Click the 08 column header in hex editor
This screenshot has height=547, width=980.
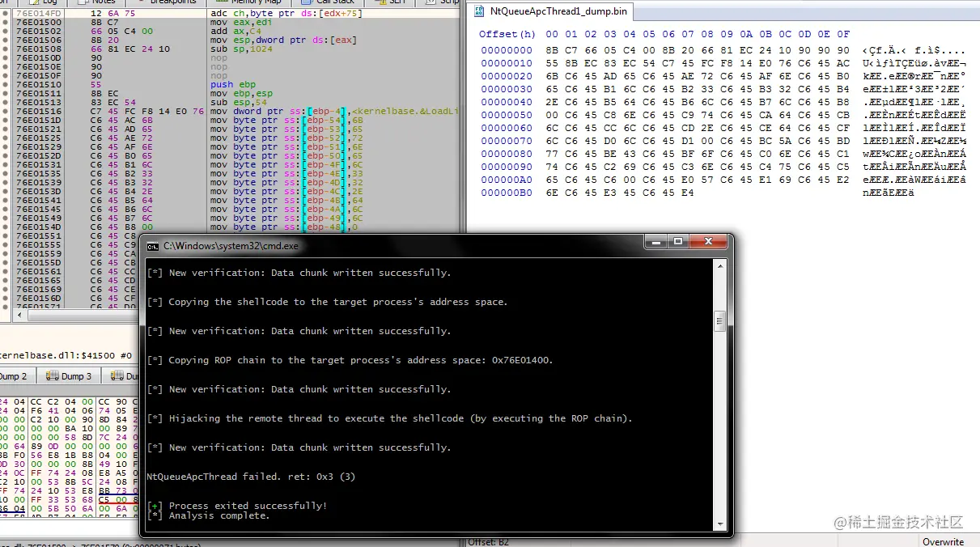click(x=707, y=34)
